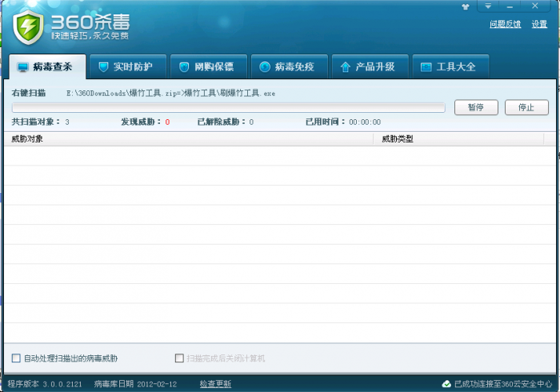Open the title bar dropdown menu arrow
The width and height of the screenshot is (560, 392).
pyautogui.click(x=488, y=6)
